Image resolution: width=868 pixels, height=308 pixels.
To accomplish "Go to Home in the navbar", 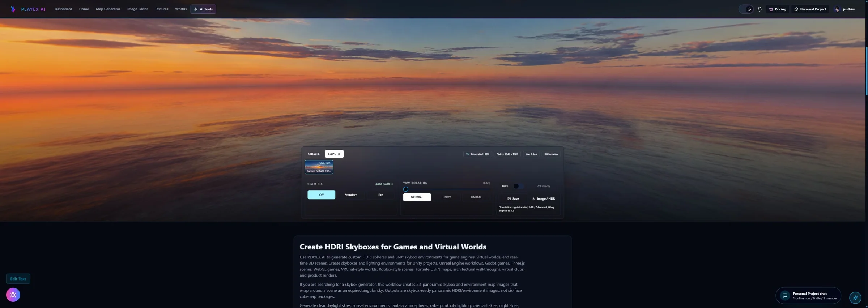I will pyautogui.click(x=84, y=9).
